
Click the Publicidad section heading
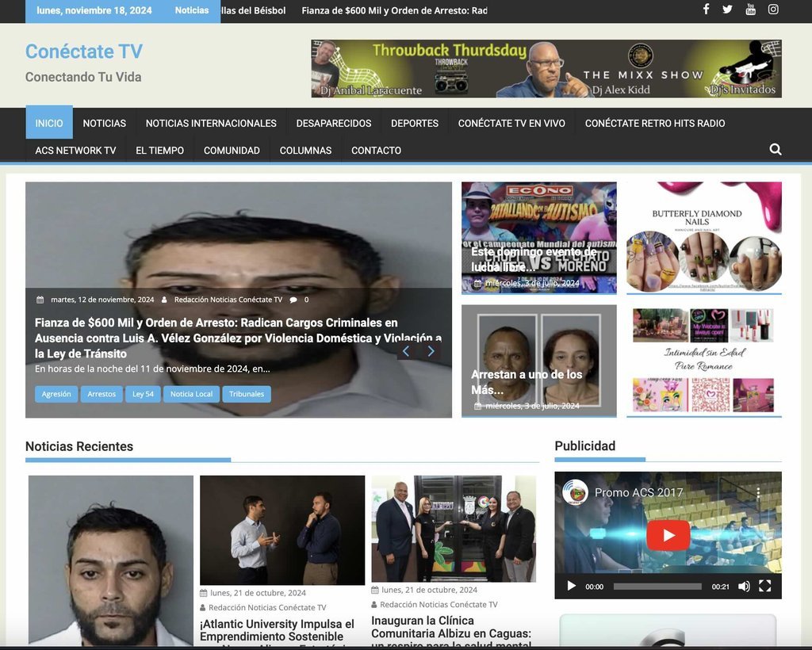click(x=585, y=445)
